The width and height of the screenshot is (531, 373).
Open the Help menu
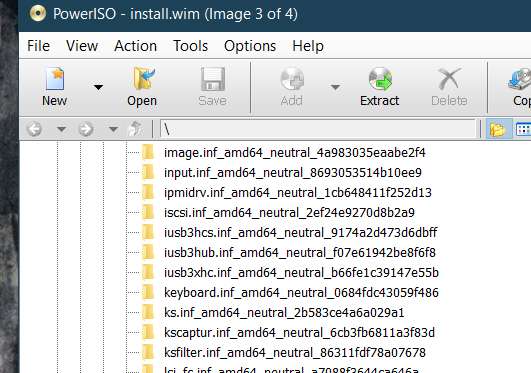click(x=308, y=46)
